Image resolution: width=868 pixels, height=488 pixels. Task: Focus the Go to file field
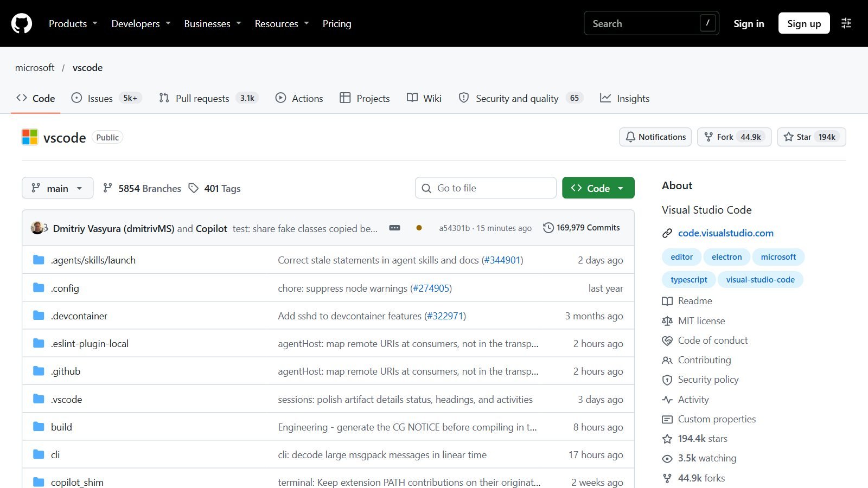click(x=486, y=188)
